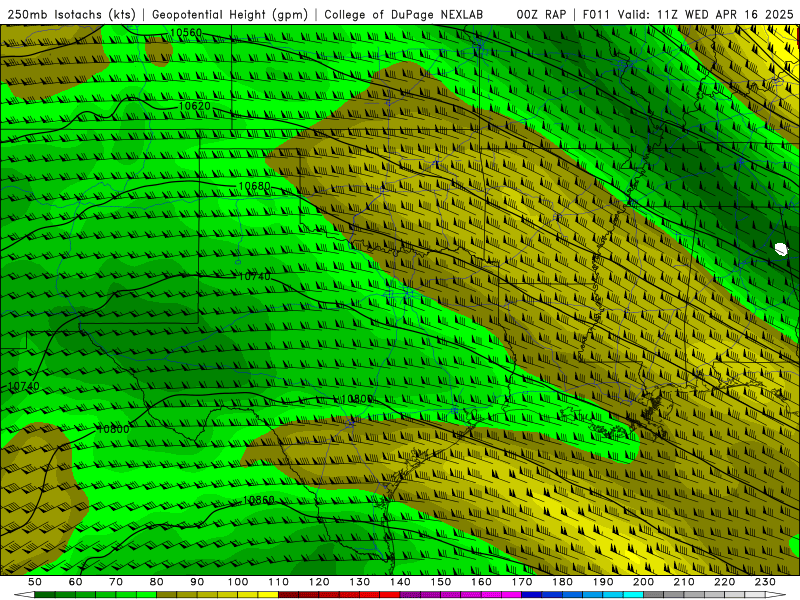Click the 10620 height contour label

pyautogui.click(x=194, y=106)
